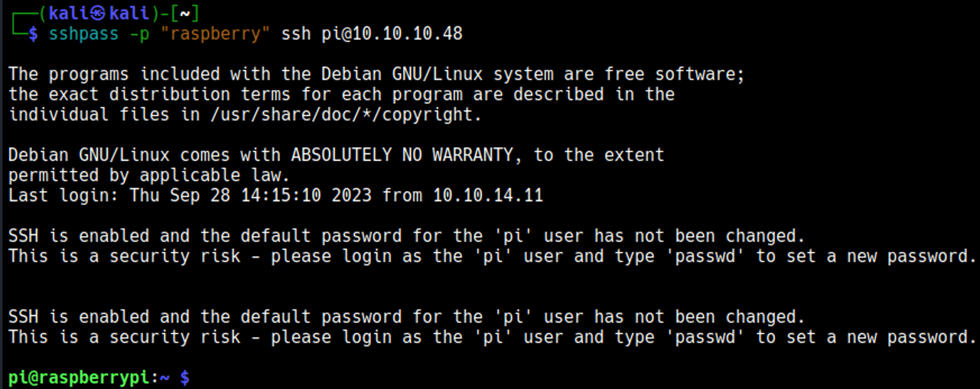Click "kali" username before the skull symbol

point(68,13)
